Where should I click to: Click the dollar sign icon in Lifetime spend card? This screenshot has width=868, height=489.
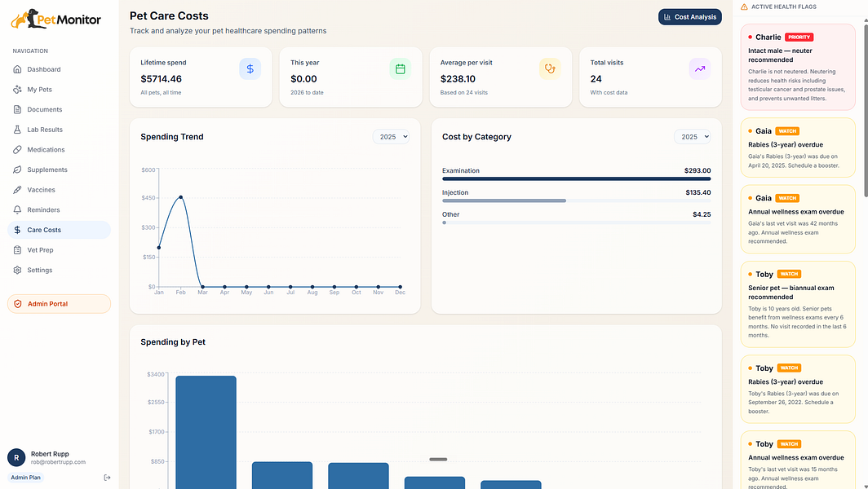250,69
